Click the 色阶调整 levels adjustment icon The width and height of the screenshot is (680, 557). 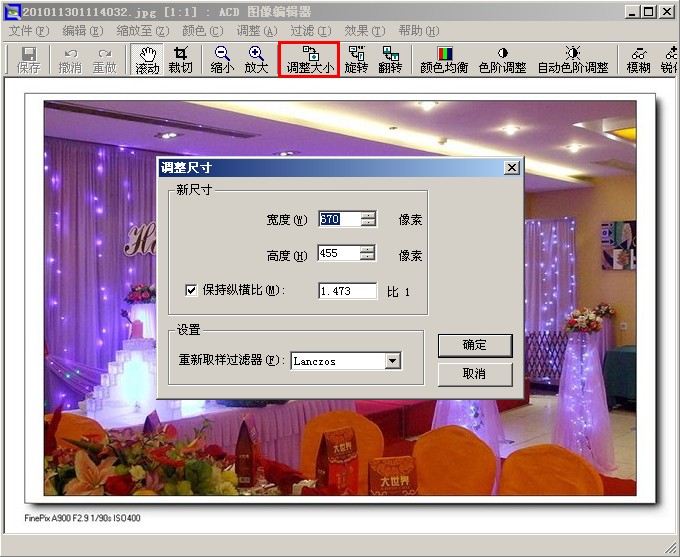click(x=502, y=60)
